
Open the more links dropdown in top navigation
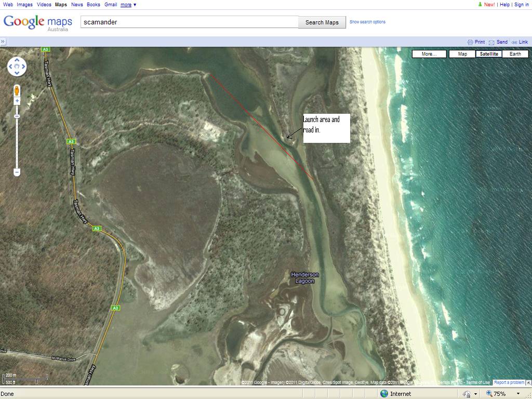point(127,5)
